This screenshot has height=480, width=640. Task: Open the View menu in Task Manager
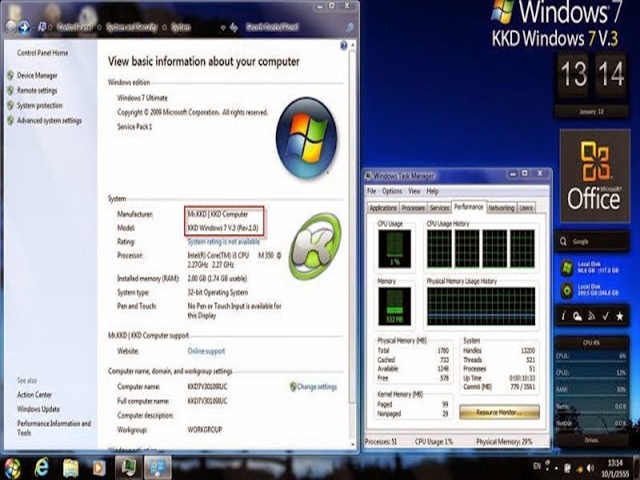tap(414, 191)
